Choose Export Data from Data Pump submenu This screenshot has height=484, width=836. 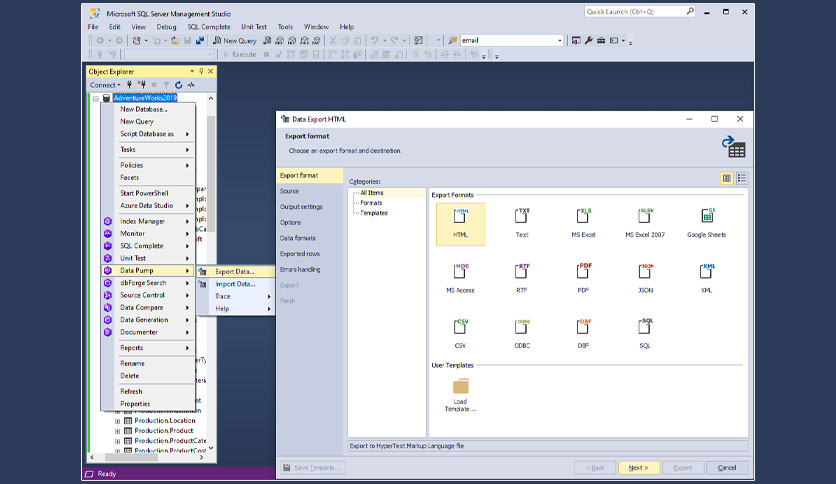(x=235, y=271)
